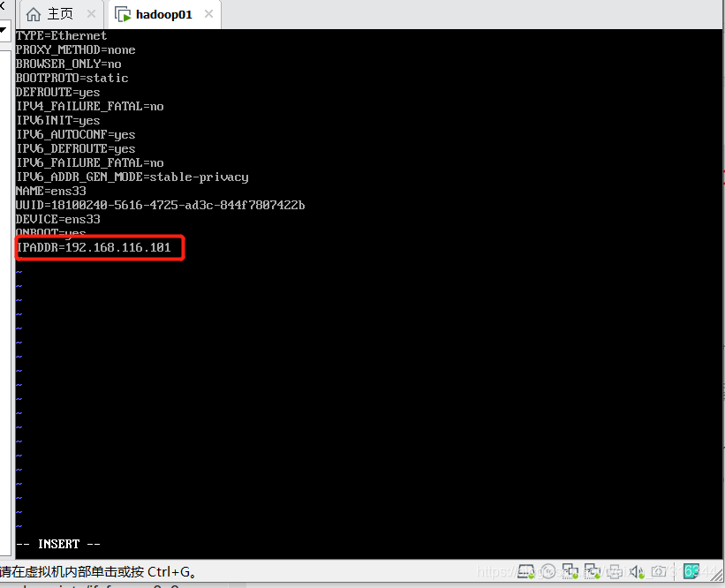Click the UUID=18100240-5616-4725 line
The height and width of the screenshot is (588, 725).
pos(161,205)
